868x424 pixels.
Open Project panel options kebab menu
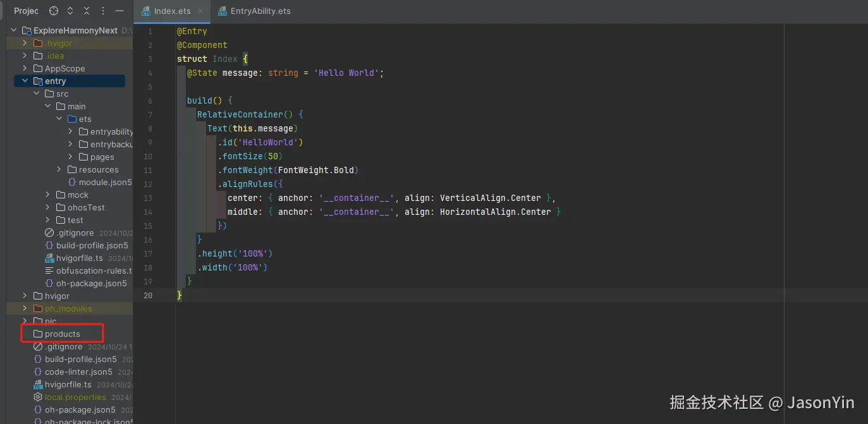[x=103, y=11]
